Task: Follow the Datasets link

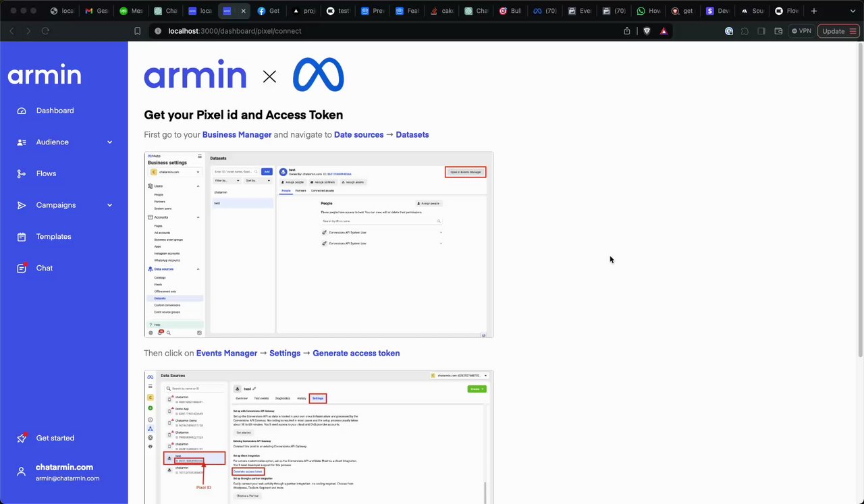Action: point(412,135)
